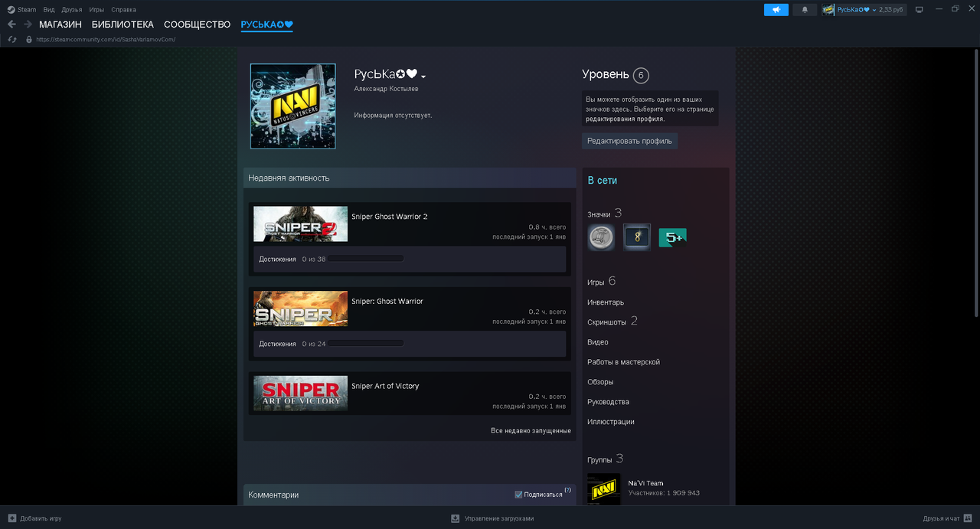Go to the МАГАЗИН tab
The width and height of the screenshot is (980, 529).
[60, 24]
